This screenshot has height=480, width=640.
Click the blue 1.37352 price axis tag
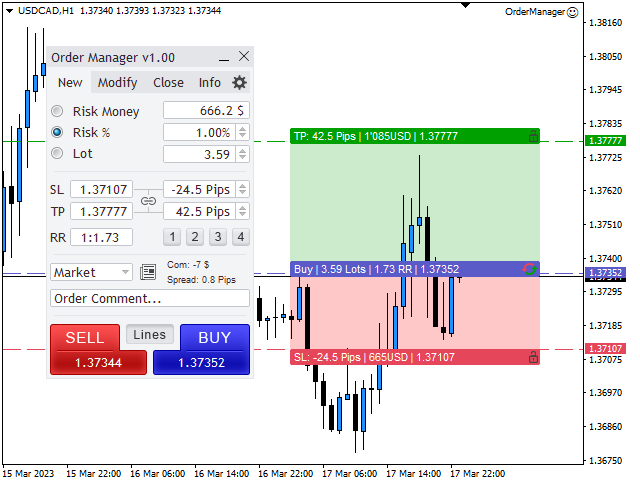click(x=605, y=272)
